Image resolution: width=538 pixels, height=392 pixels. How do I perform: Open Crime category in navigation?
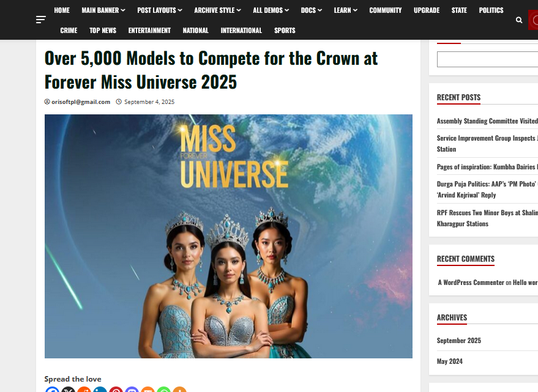[69, 31]
